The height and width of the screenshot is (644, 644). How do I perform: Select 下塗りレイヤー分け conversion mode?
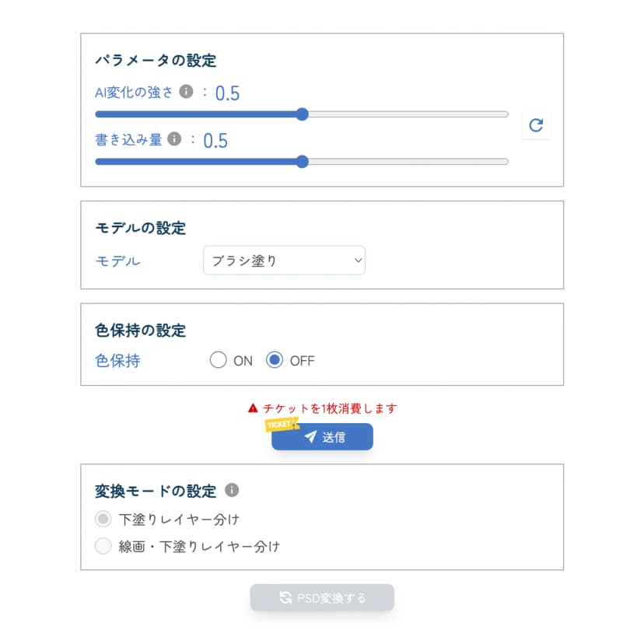[x=103, y=519]
